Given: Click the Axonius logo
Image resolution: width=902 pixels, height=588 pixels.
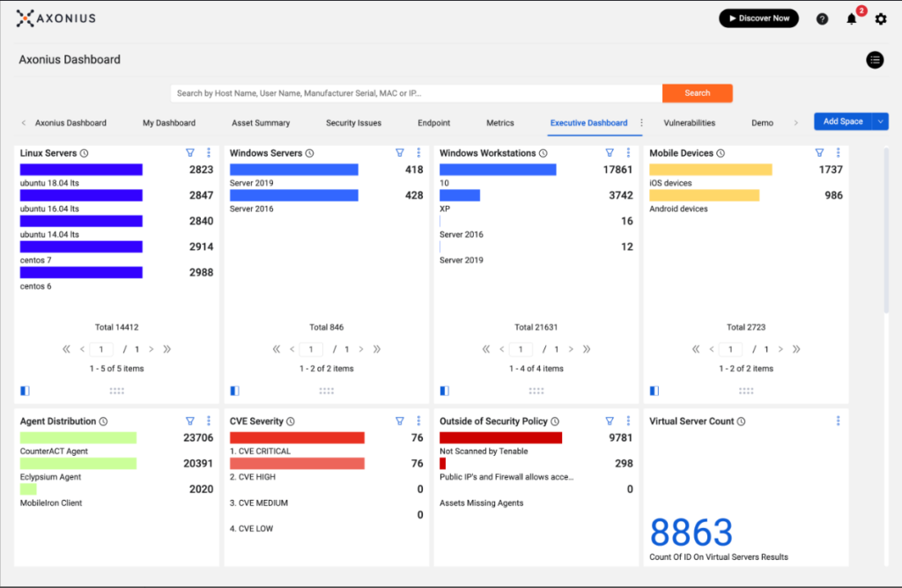Looking at the screenshot, I should point(55,18).
